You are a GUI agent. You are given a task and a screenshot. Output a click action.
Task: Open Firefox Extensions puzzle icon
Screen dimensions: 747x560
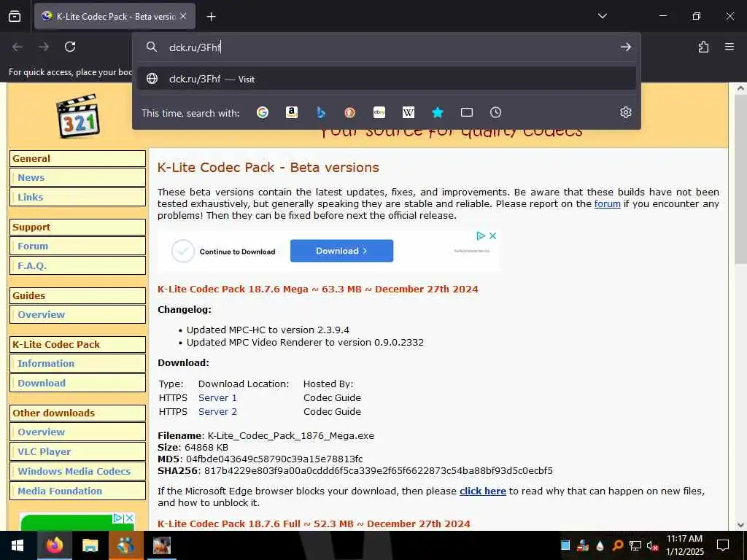coord(703,47)
